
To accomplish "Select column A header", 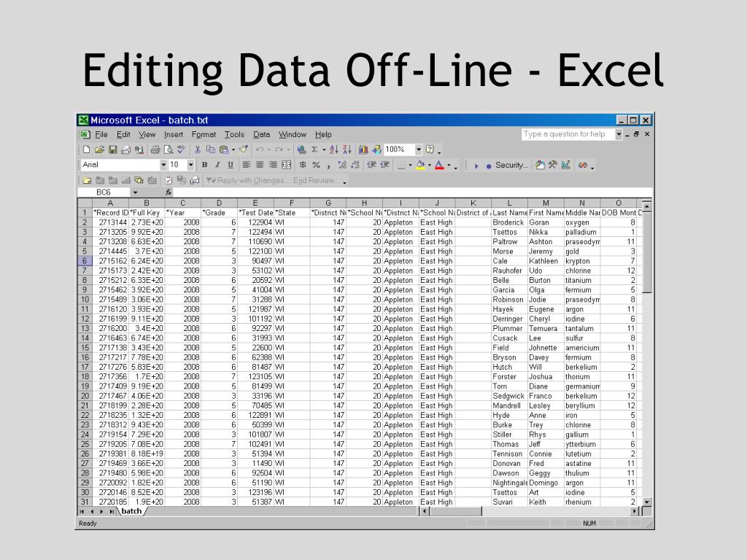I will coord(110,203).
